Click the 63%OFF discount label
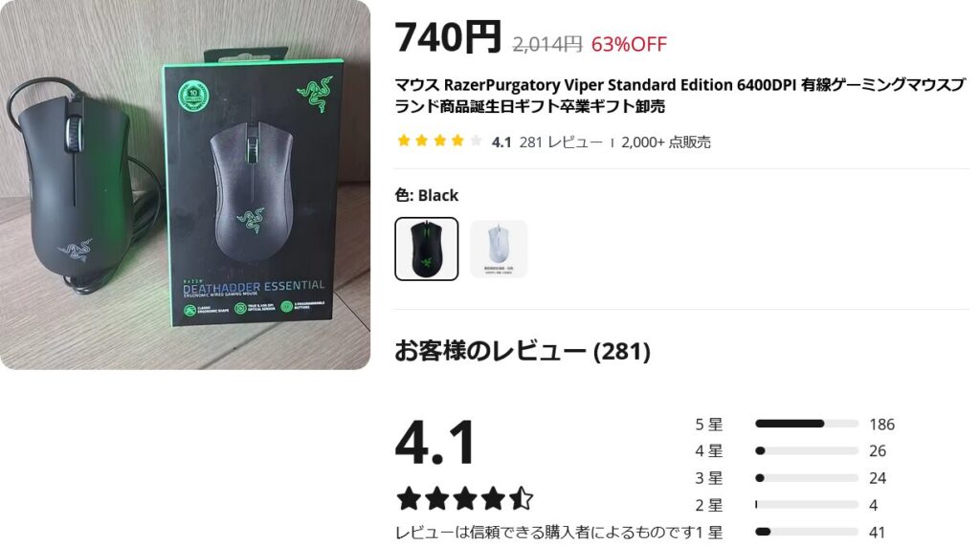This screenshot has height=546, width=980. [629, 44]
